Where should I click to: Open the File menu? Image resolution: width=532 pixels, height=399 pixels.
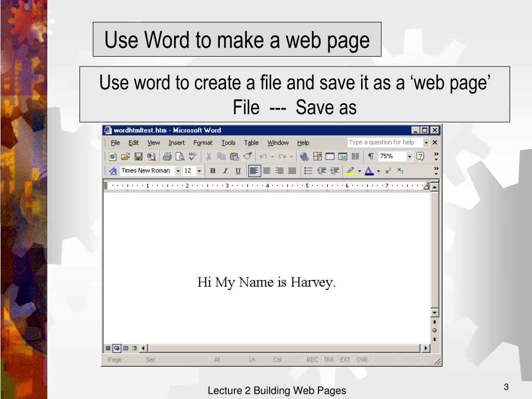(x=115, y=143)
